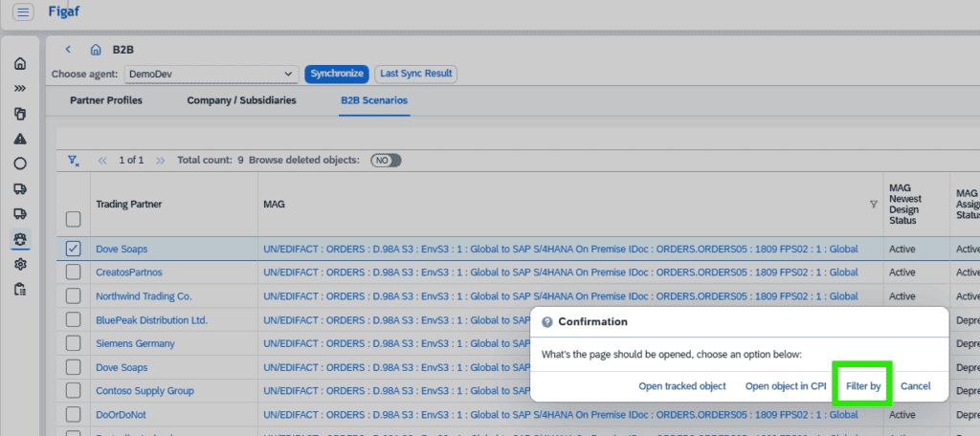Open the CreatosPartnos trading partner link

127,272
